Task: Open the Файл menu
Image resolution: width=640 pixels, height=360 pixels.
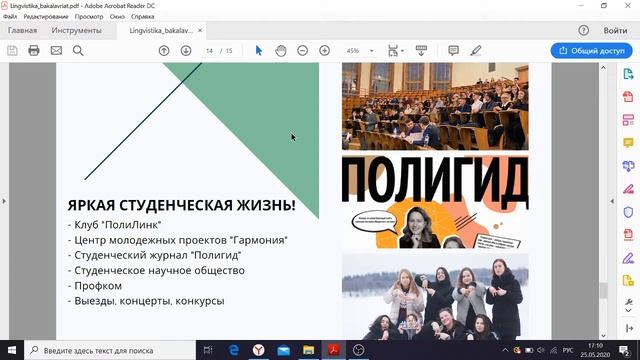Action: (x=10, y=17)
